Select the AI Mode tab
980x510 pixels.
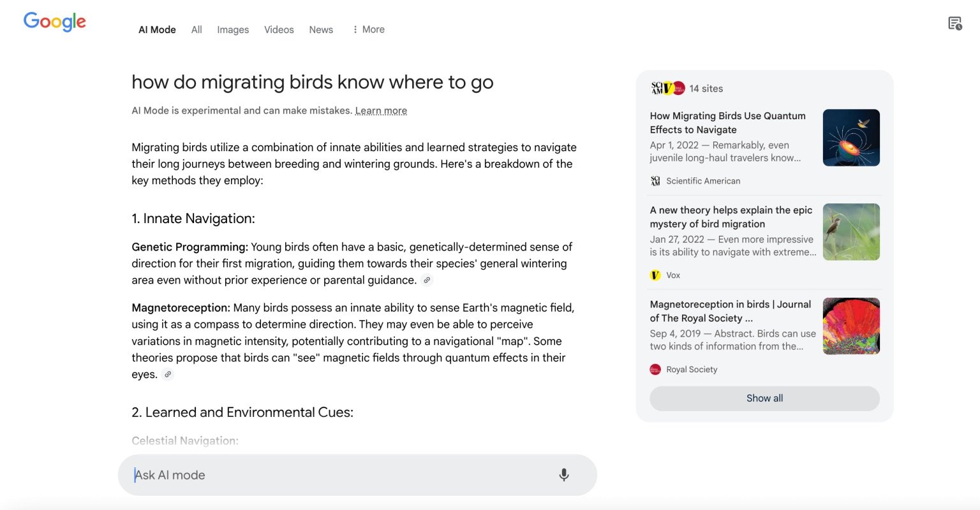click(x=157, y=29)
